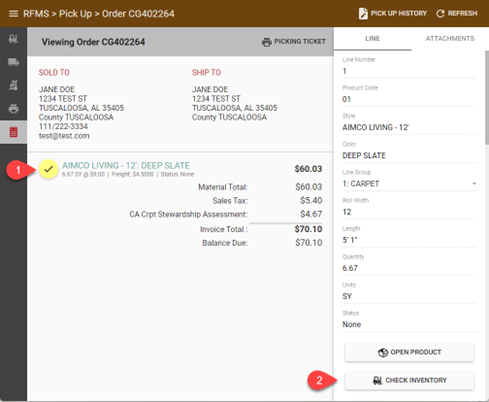Open the 1: CARPET line group selector

[409, 184]
